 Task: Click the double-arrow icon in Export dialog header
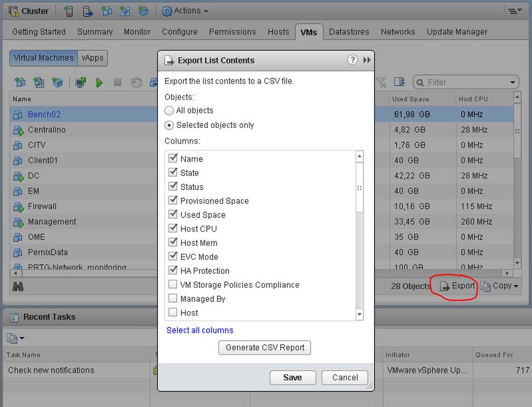pyautogui.click(x=367, y=60)
